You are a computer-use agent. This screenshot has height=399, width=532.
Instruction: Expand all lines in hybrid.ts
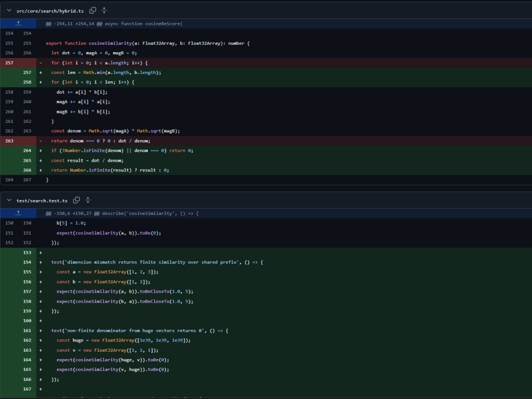(x=104, y=11)
